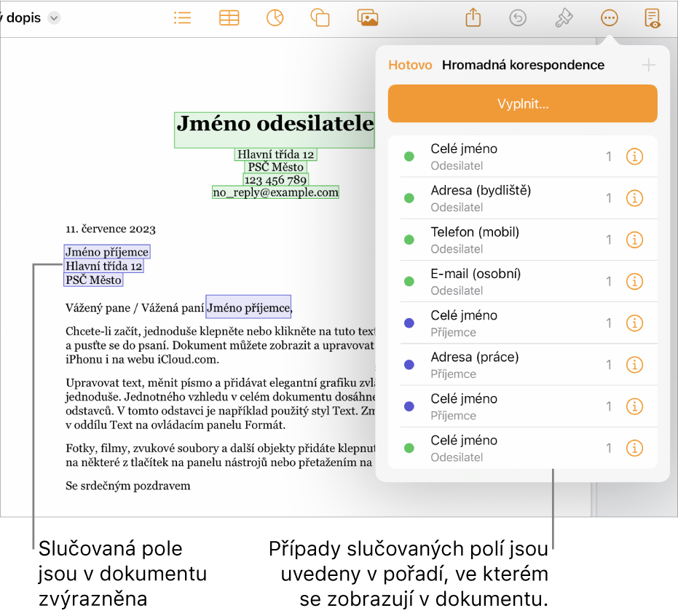
Task: Click green dot of E-mail (osobní) row
Action: (409, 281)
